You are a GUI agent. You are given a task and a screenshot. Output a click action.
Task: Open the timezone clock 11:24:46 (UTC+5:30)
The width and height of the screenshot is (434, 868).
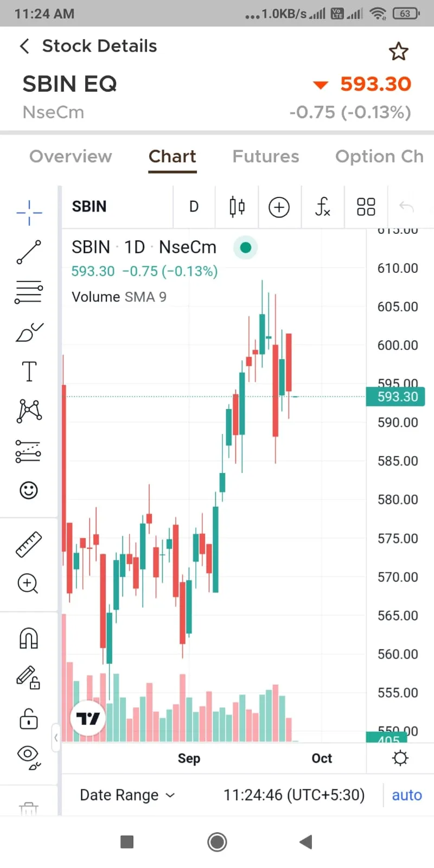click(x=294, y=795)
